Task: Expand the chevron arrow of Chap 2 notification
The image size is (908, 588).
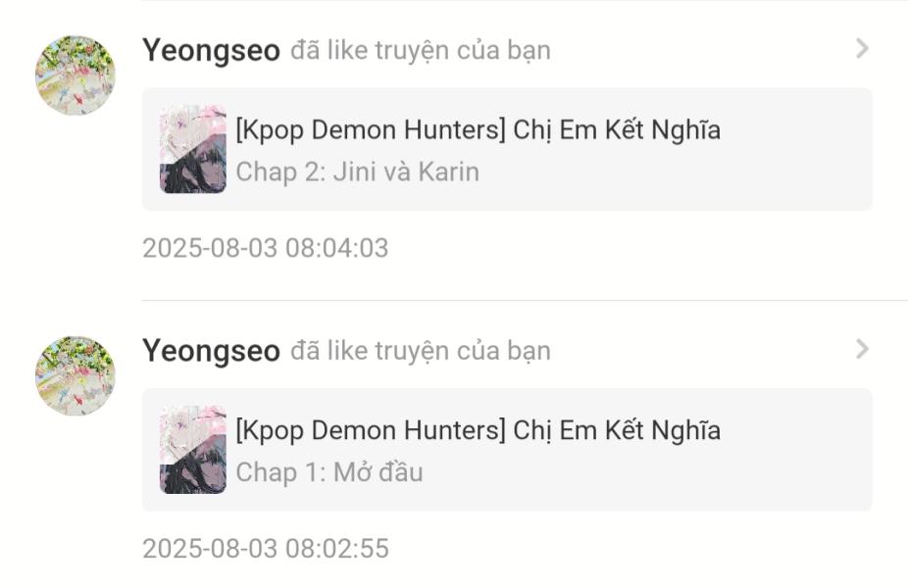Action: 862,49
